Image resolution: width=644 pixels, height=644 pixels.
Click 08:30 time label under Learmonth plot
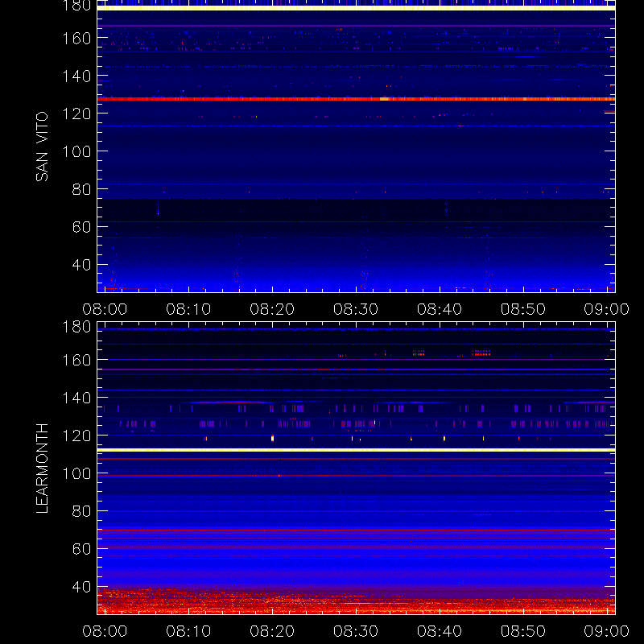click(356, 631)
